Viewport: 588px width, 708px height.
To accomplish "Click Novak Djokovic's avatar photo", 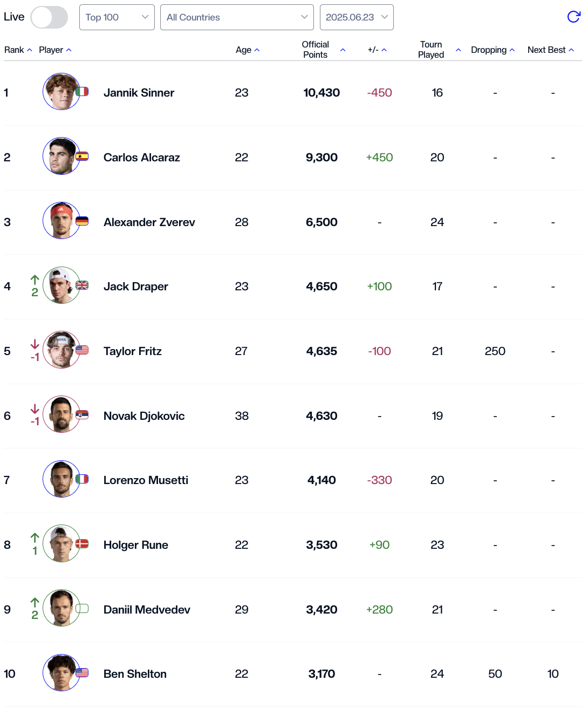I will [61, 414].
